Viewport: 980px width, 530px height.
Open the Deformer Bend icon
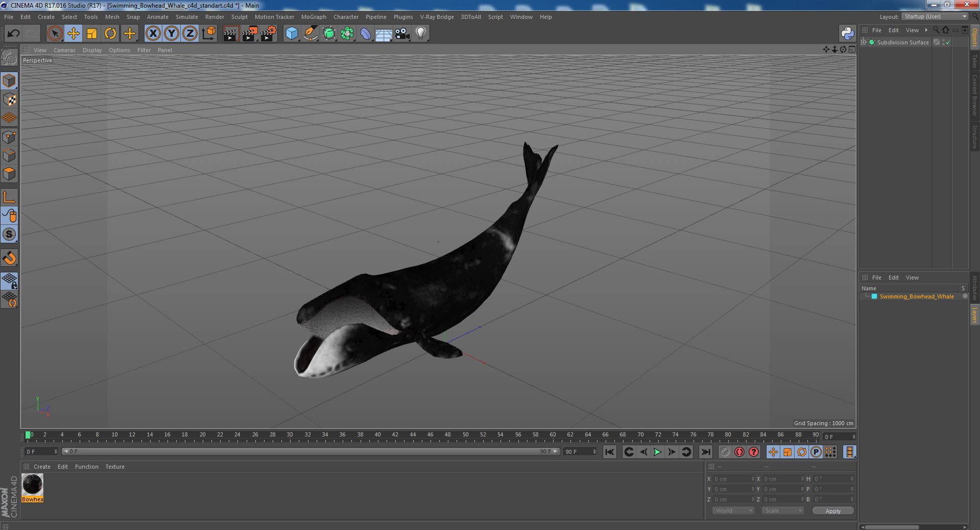click(366, 34)
